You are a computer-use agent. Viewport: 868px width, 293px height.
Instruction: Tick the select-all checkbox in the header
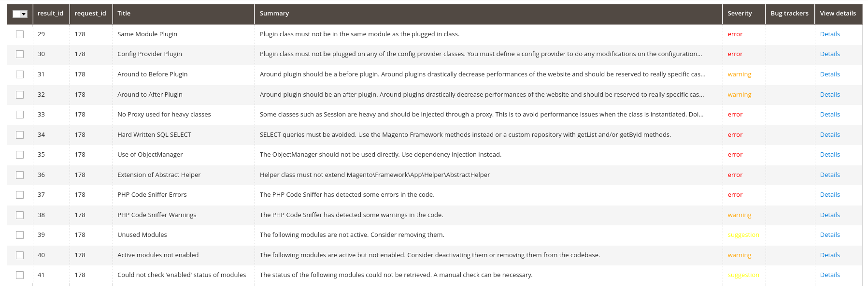click(x=16, y=14)
